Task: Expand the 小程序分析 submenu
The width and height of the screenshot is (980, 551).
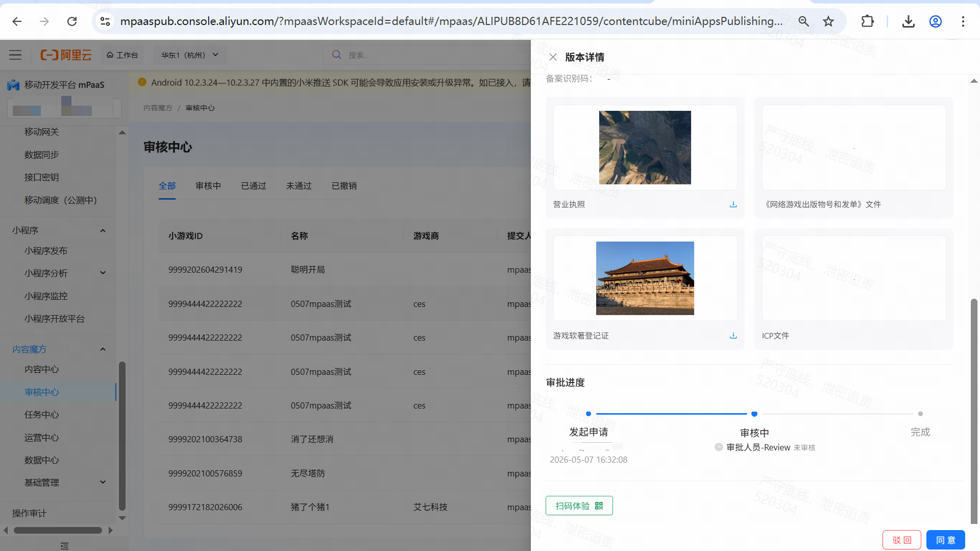Action: click(x=103, y=273)
